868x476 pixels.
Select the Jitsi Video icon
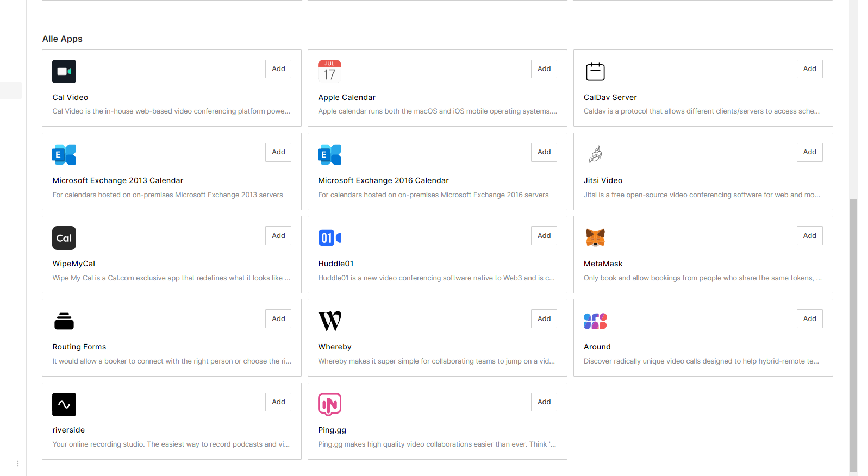click(x=595, y=154)
